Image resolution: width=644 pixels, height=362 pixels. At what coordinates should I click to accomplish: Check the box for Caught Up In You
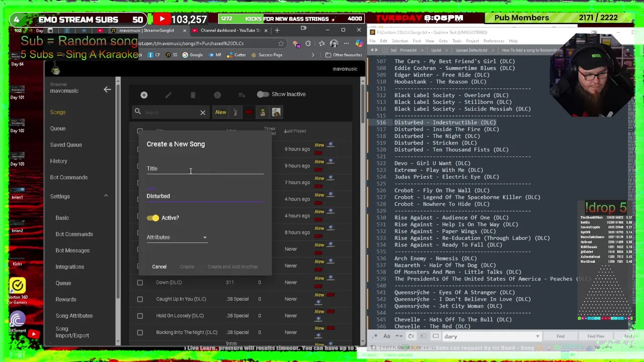(x=140, y=299)
